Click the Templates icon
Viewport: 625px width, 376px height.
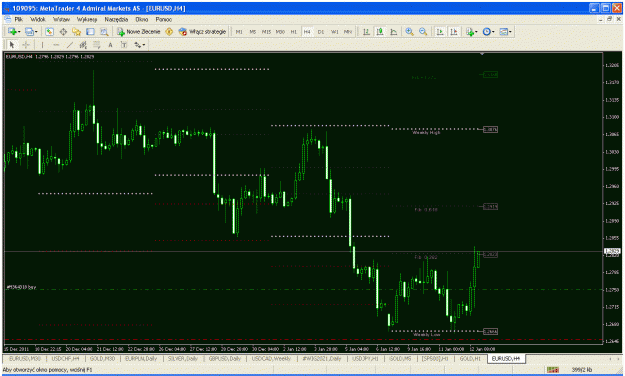tap(503, 31)
